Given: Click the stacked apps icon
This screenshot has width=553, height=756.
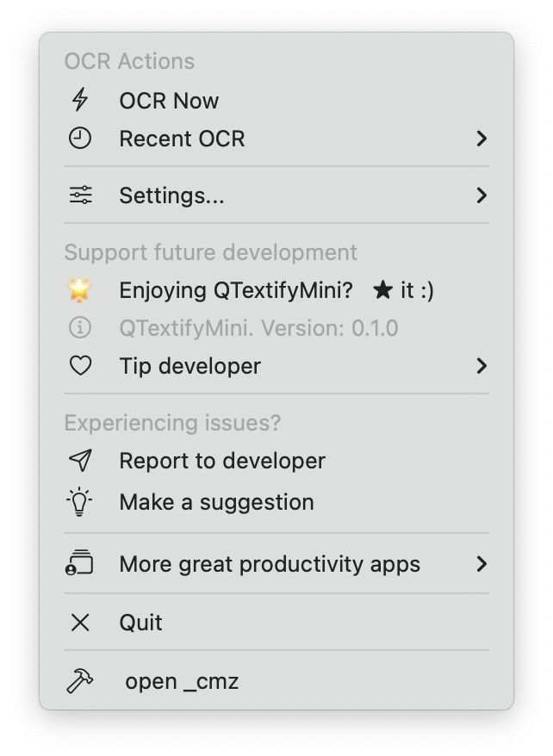Looking at the screenshot, I should point(80,564).
